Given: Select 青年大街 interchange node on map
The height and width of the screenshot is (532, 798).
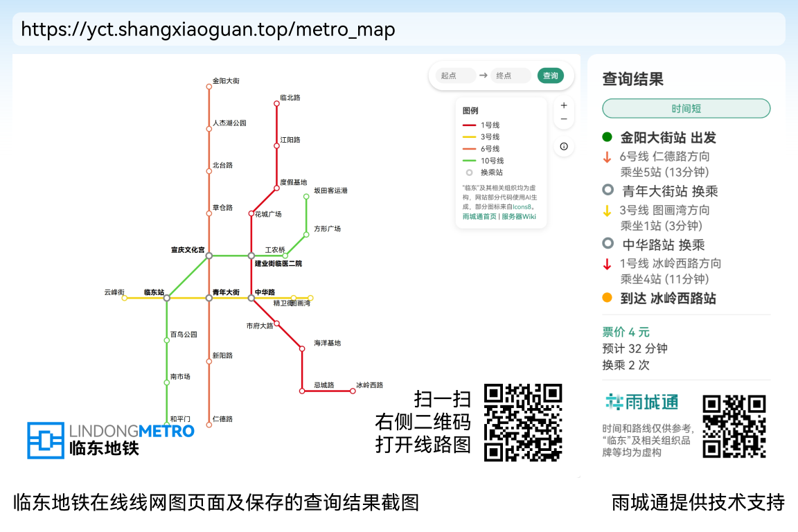Looking at the screenshot, I should 209,298.
